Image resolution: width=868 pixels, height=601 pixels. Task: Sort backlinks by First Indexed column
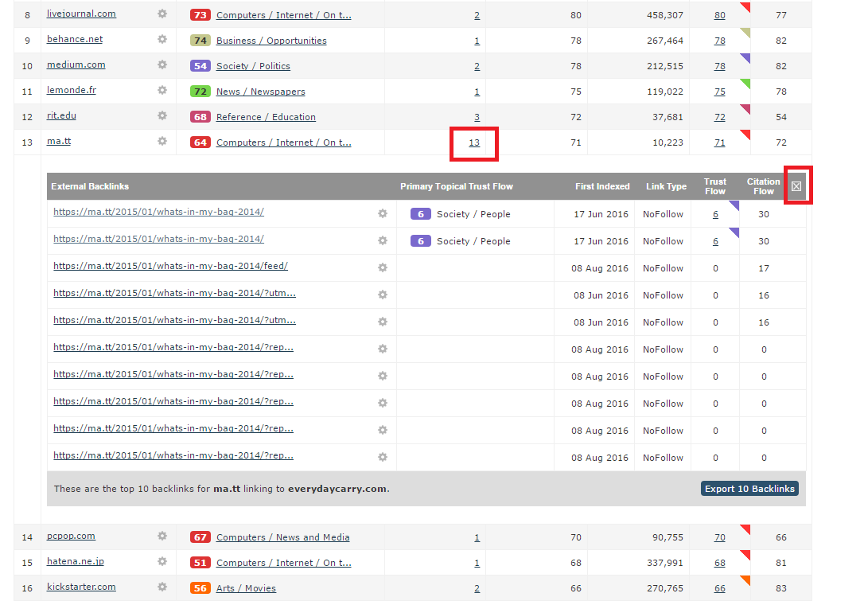coord(602,186)
